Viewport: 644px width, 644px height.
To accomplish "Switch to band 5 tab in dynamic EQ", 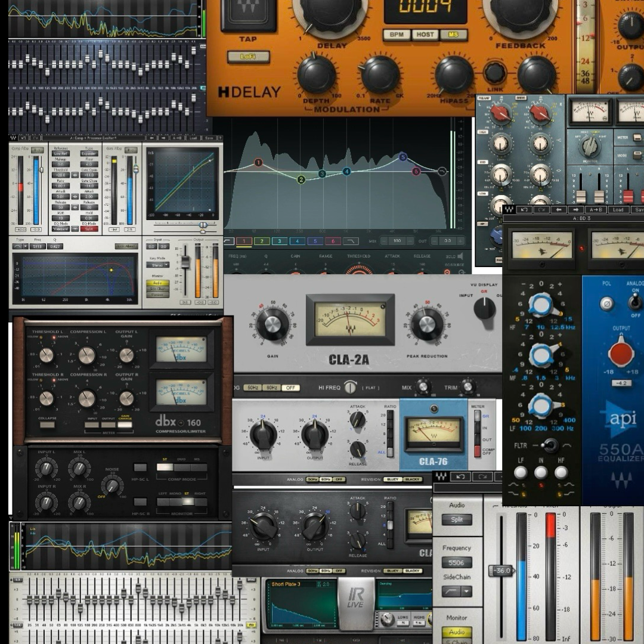I will point(315,241).
